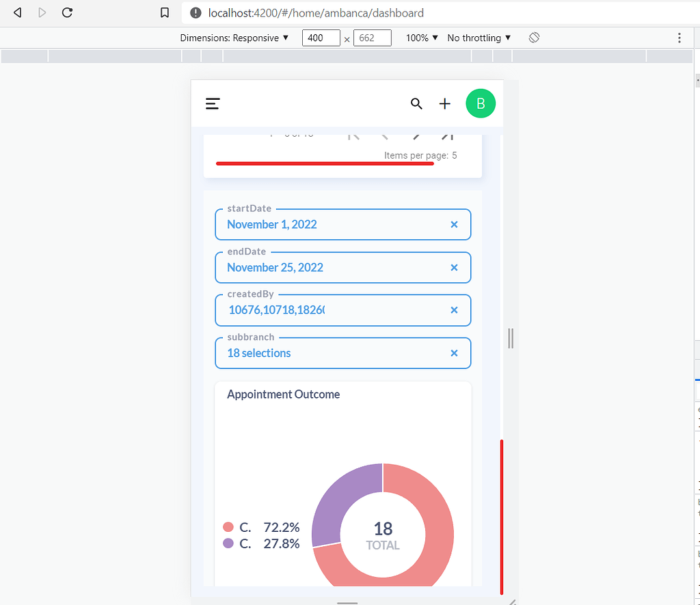This screenshot has height=605, width=700.
Task: Open the navigation menu with the hamburger icon
Action: click(212, 103)
